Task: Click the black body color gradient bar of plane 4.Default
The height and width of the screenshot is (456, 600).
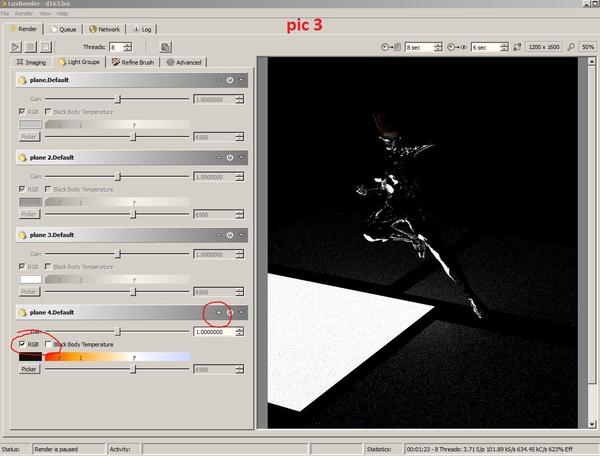Action: 117,357
